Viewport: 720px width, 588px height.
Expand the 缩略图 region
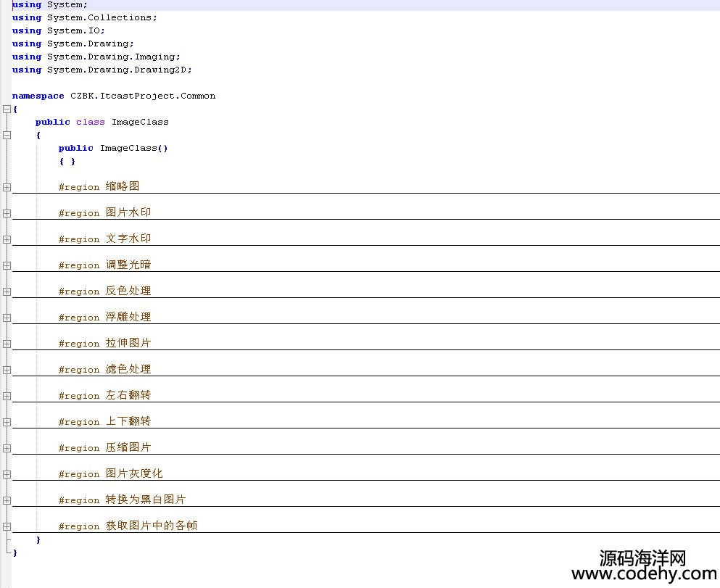[x=7, y=187]
